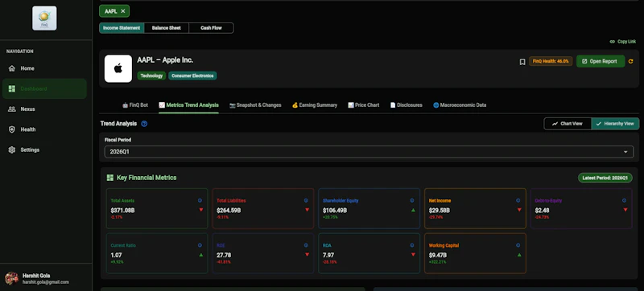Select the Dashboard navigation item

[44, 88]
